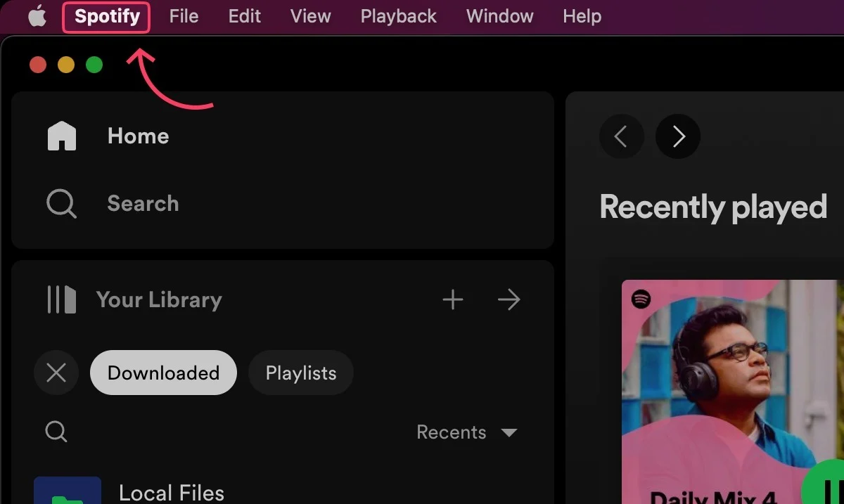Image resolution: width=844 pixels, height=504 pixels.
Task: Enter full screen with the green window button
Action: pyautogui.click(x=94, y=65)
